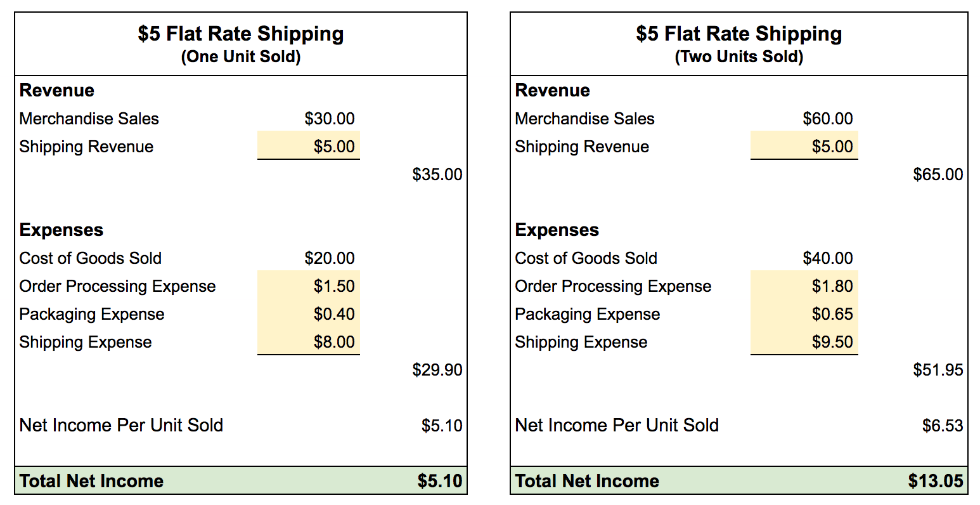Select the $8.00 Shipping Expense cell
Screen dimensions: 980x505
[309, 341]
